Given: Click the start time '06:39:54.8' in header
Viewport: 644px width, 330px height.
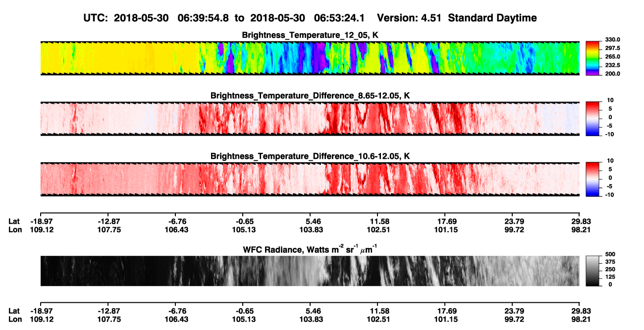Looking at the screenshot, I should point(203,18).
